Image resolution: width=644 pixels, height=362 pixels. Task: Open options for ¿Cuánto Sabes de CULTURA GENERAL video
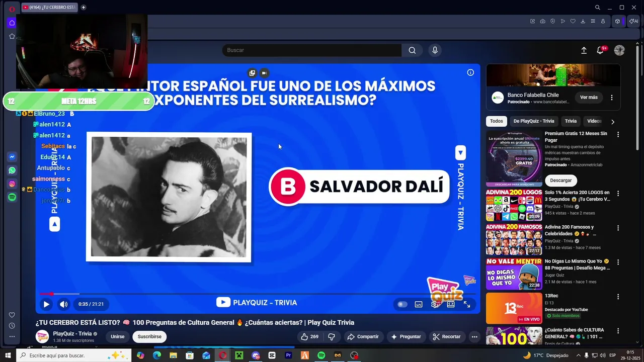(x=618, y=331)
